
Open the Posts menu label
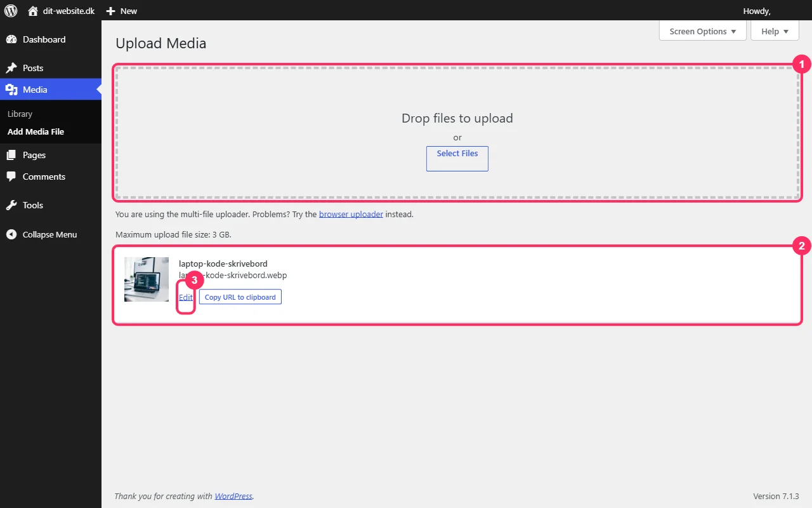(x=33, y=68)
